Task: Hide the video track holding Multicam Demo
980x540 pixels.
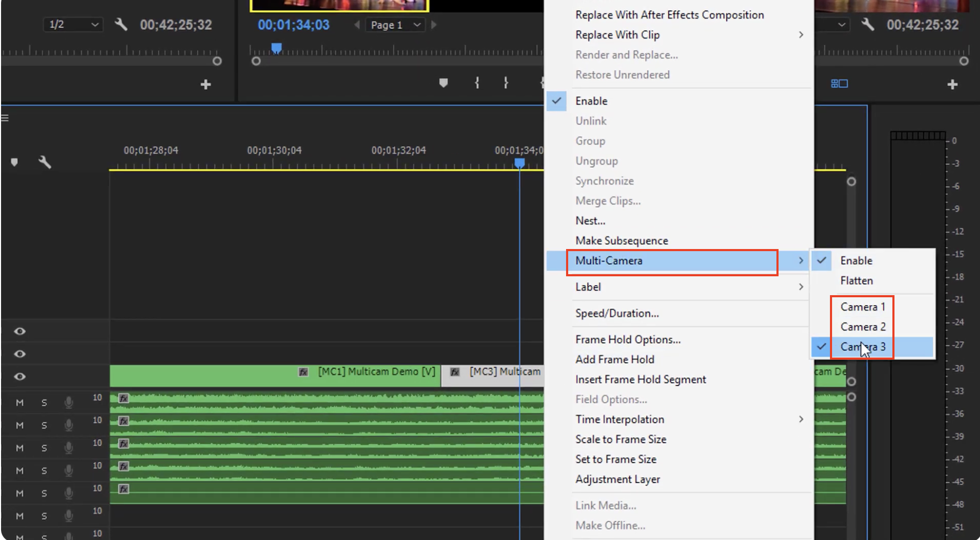Action: (20, 376)
